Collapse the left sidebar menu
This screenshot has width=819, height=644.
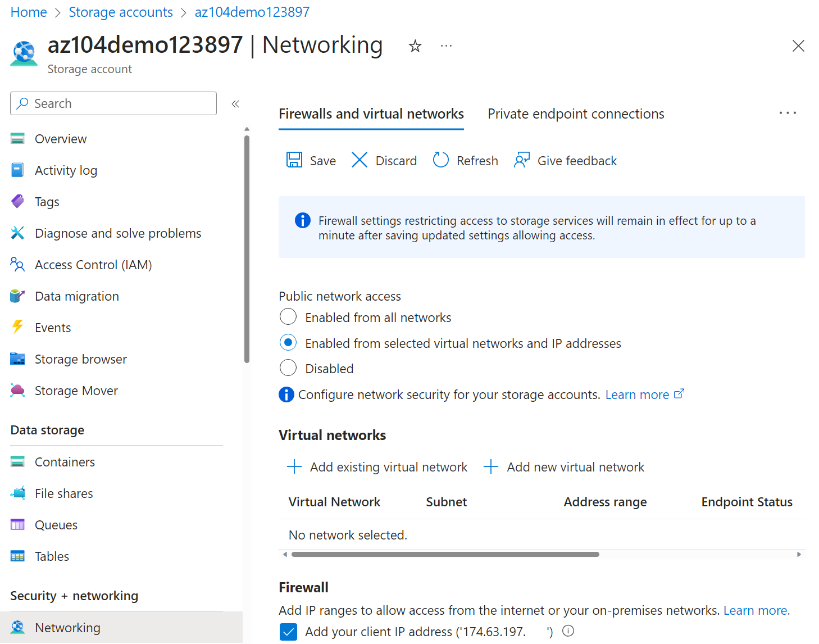pyautogui.click(x=235, y=103)
